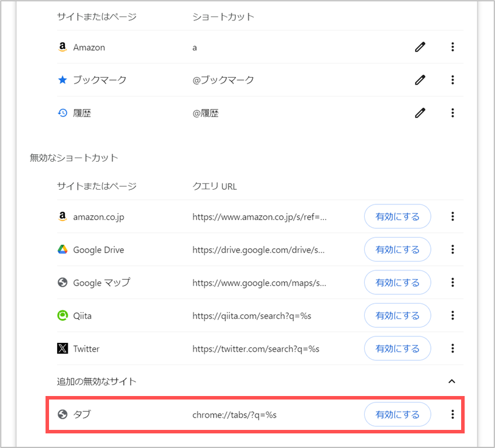Open three-dot menu for Google マップ
495x448 pixels.
pyautogui.click(x=452, y=283)
